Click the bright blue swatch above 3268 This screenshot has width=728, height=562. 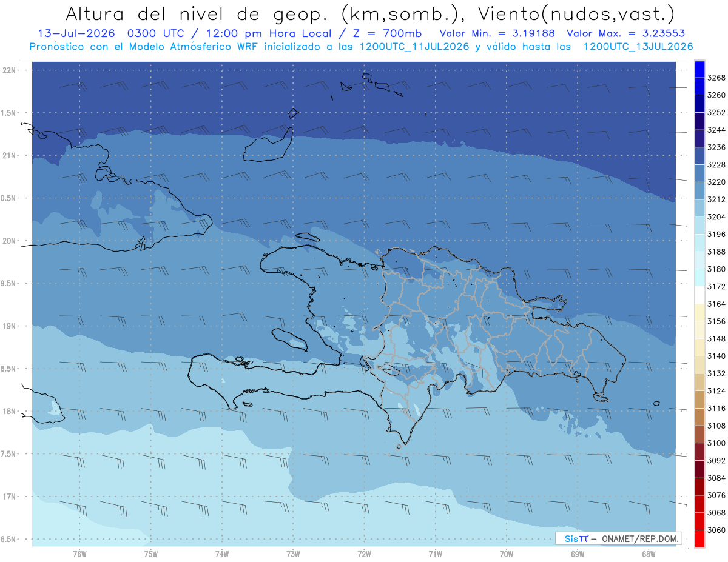point(699,69)
